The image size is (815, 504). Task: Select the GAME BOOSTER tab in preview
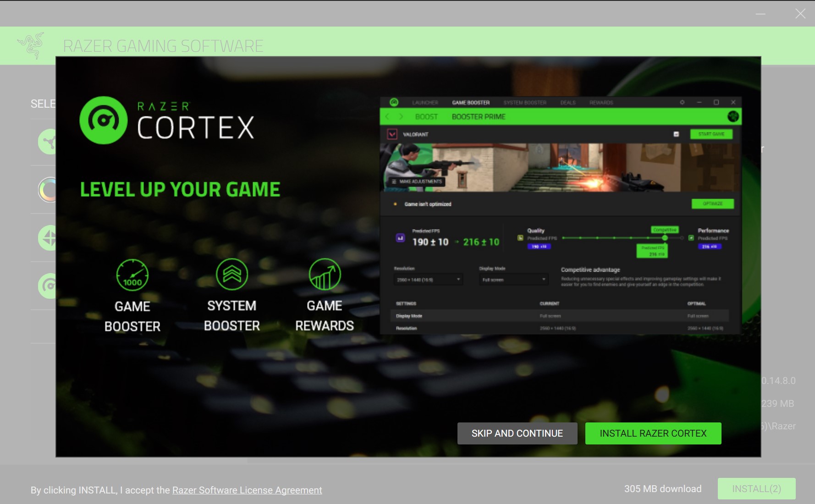471,103
